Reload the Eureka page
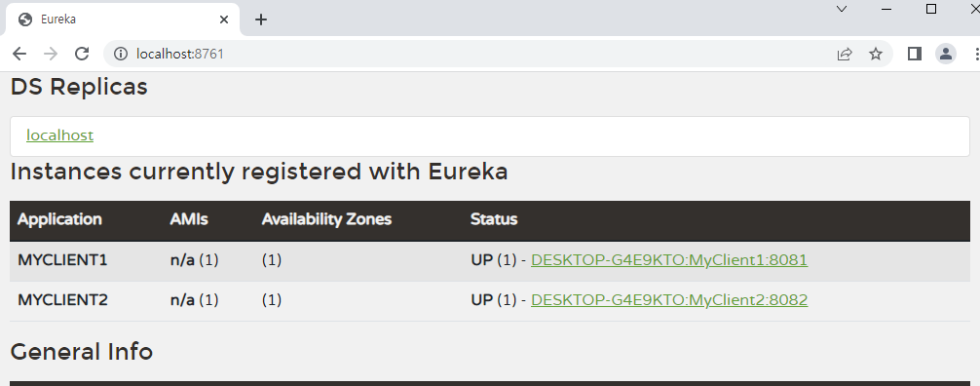The image size is (980, 386). tap(82, 54)
